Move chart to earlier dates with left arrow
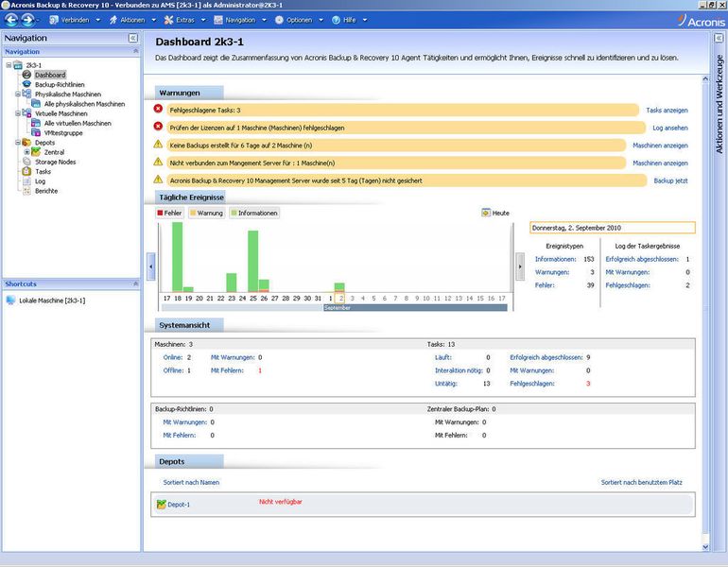728x567 pixels. pos(151,266)
